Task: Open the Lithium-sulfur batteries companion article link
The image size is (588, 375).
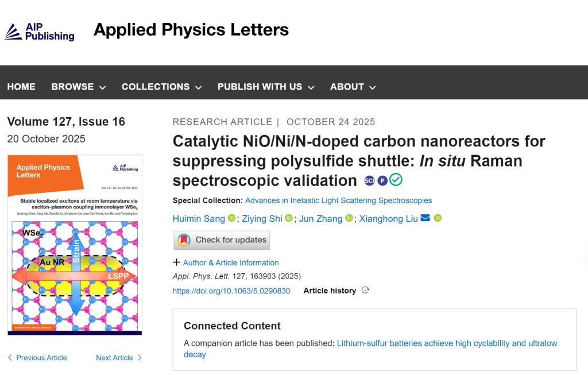Action: [x=447, y=343]
